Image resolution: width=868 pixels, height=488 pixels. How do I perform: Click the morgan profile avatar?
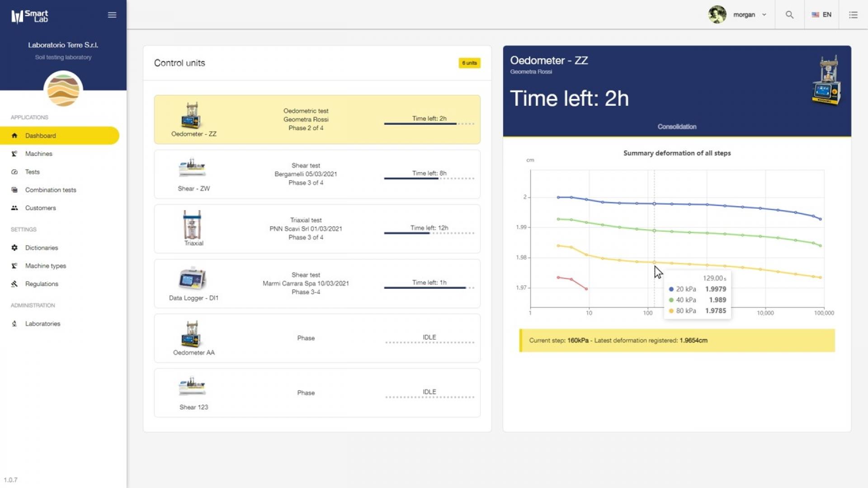click(717, 15)
